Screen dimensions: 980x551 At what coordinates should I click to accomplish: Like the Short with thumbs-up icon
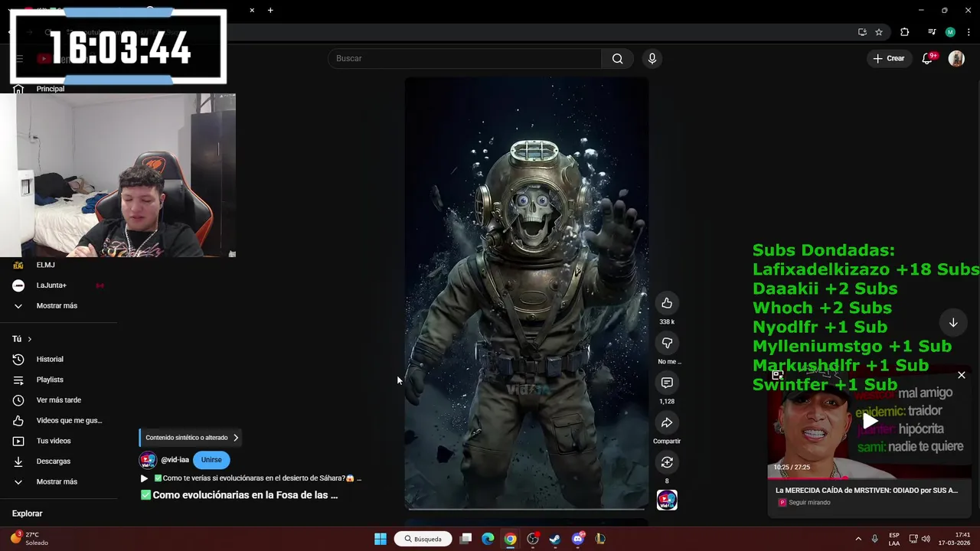(x=667, y=303)
